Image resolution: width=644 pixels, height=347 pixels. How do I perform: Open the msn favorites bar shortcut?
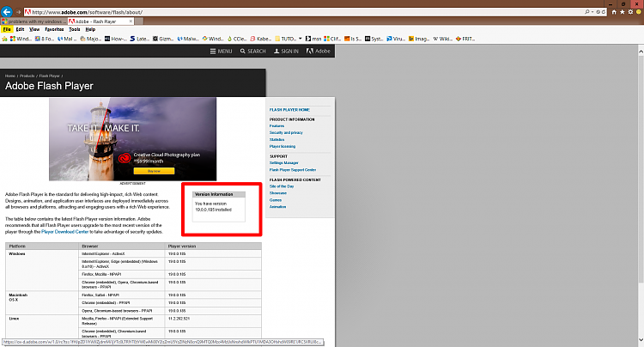313,39
